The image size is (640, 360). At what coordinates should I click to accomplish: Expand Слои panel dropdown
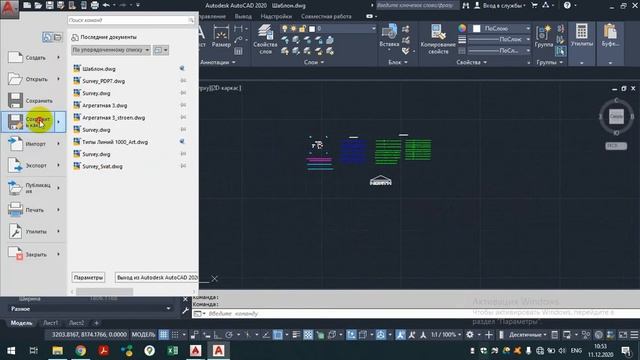314,62
